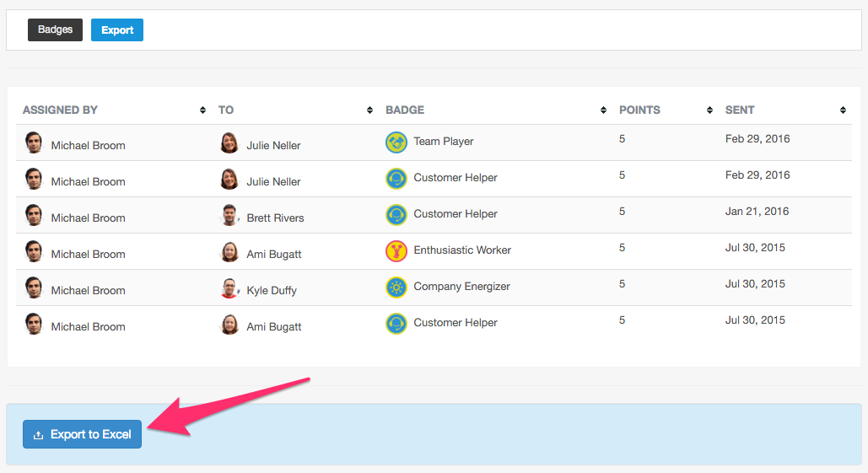This screenshot has height=473, width=868.
Task: Sort table by Assigned By column arrows
Action: [202, 110]
